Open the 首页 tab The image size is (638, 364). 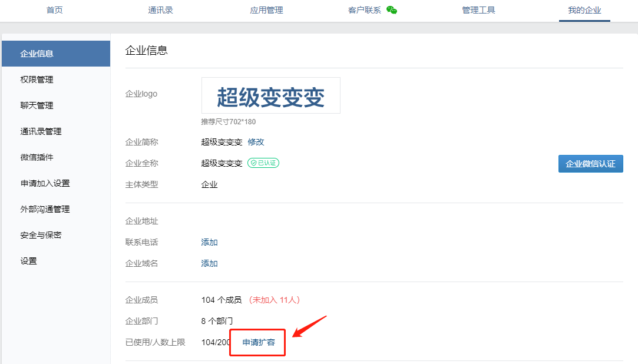click(x=55, y=10)
